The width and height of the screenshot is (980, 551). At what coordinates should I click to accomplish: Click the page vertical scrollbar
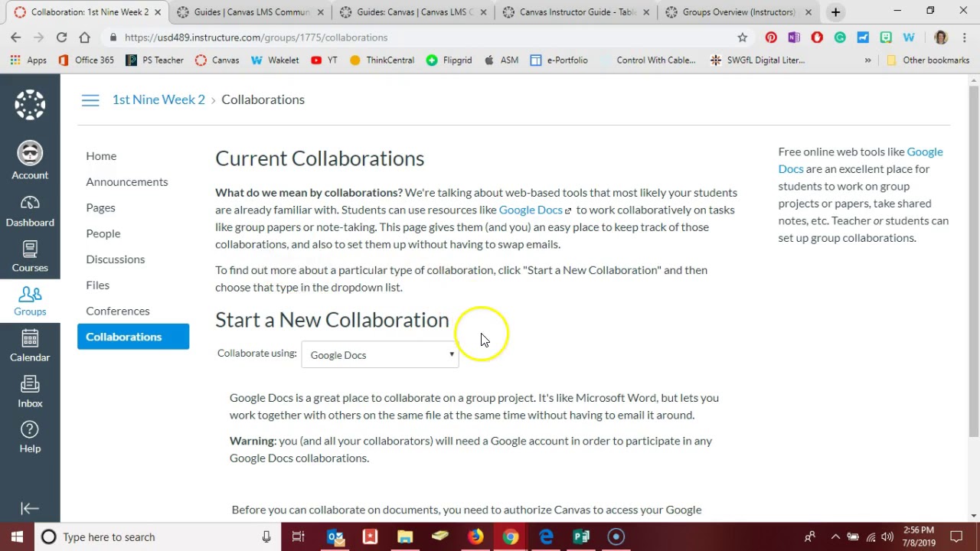pyautogui.click(x=974, y=260)
